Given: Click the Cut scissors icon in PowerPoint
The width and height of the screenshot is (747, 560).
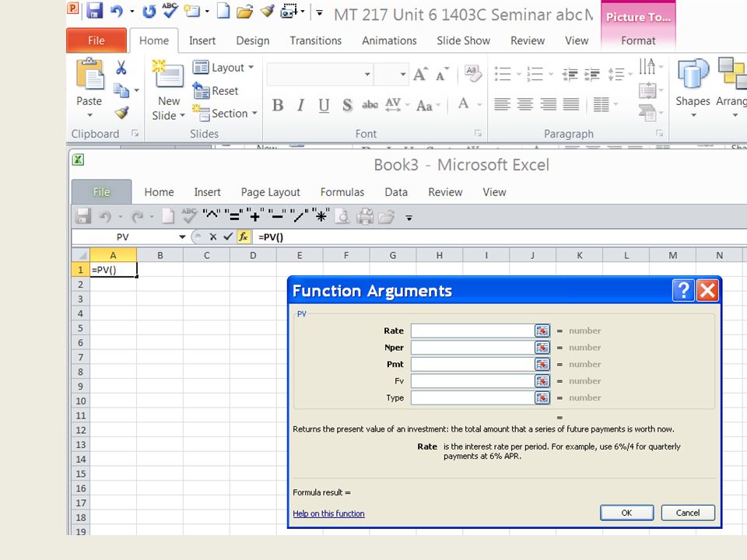Looking at the screenshot, I should pyautogui.click(x=121, y=68).
